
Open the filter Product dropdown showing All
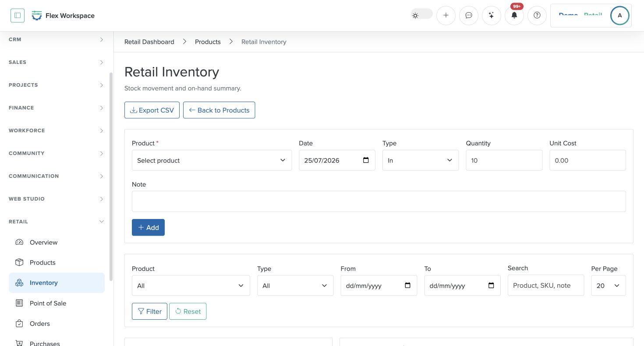pyautogui.click(x=191, y=286)
